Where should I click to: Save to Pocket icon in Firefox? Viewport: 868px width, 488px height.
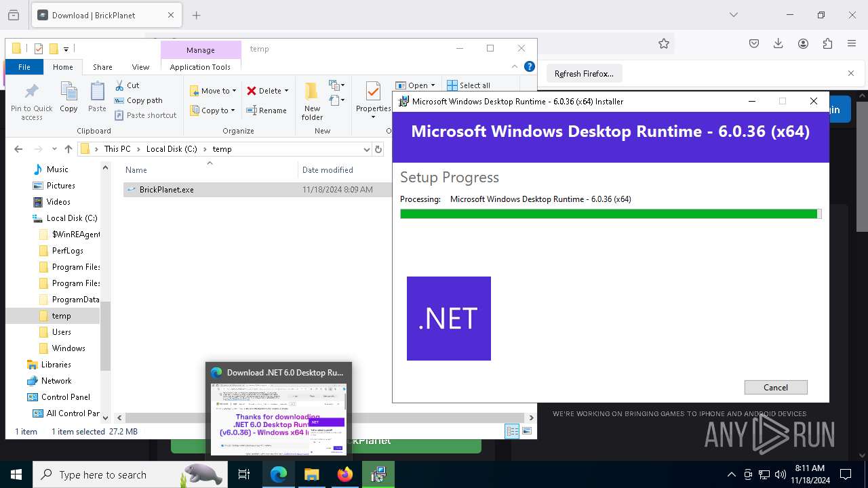pyautogui.click(x=754, y=43)
